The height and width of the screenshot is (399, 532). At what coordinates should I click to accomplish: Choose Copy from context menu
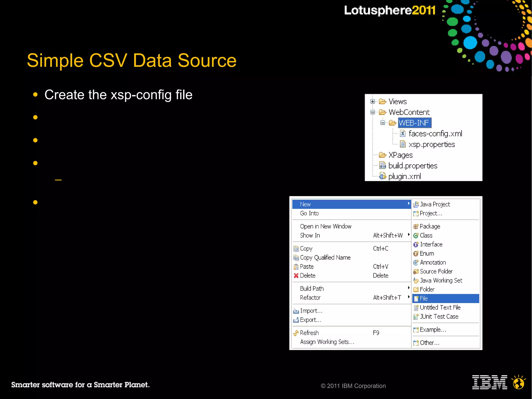point(351,248)
